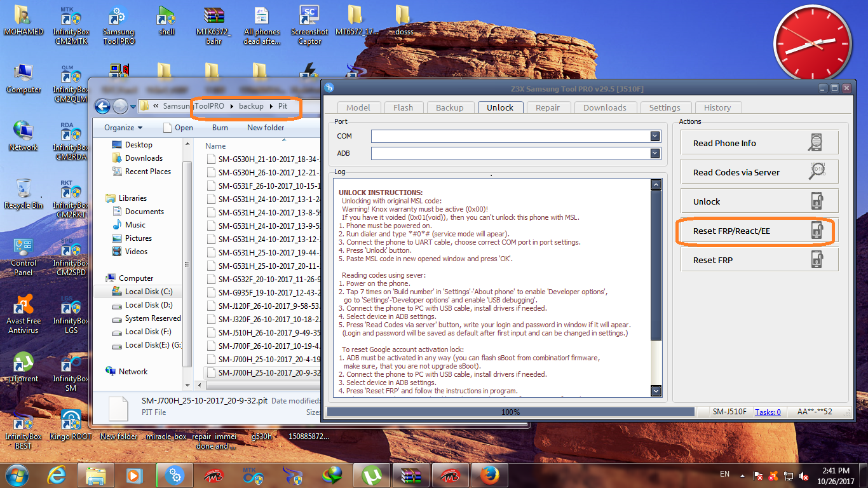Viewport: 868px width, 488px height.
Task: Click the volume icon in system tray
Action: point(804,475)
